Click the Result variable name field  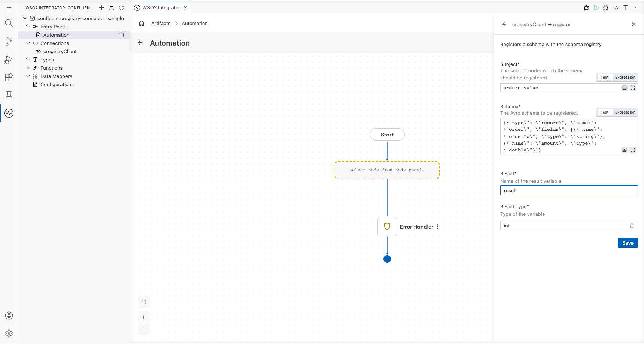(x=569, y=190)
